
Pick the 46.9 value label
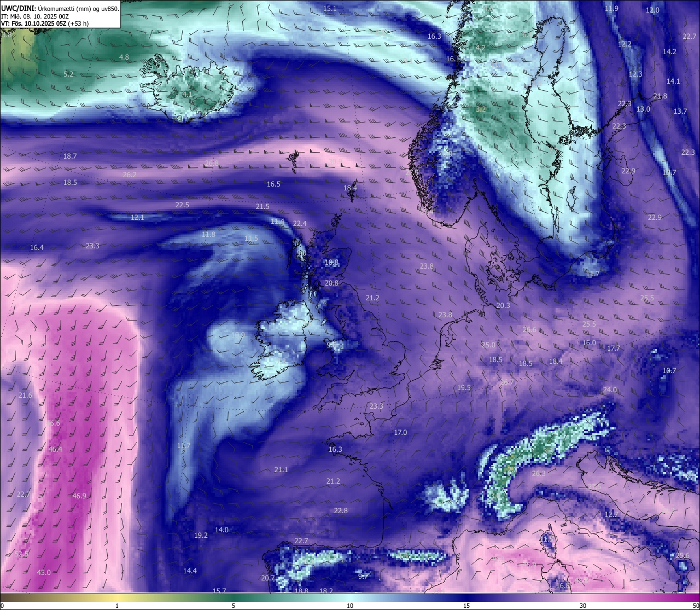pyautogui.click(x=79, y=496)
